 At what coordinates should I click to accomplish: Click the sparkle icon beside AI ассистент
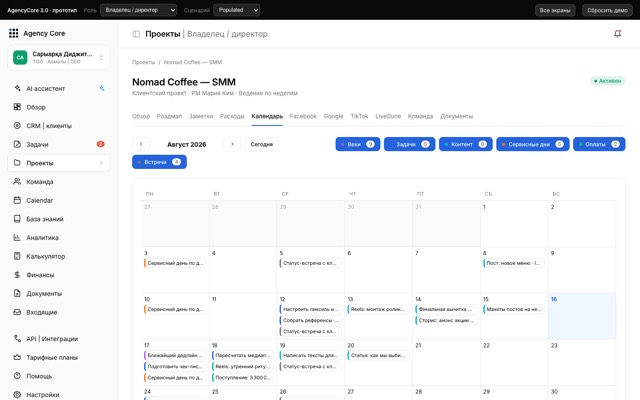[101, 88]
